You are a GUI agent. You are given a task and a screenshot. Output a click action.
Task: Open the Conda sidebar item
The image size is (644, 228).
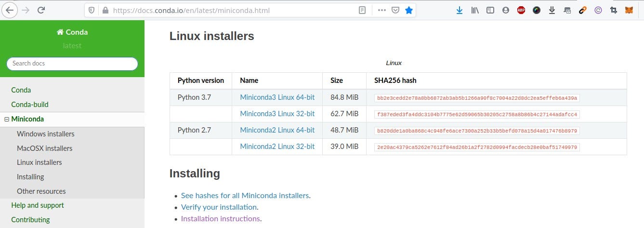(x=21, y=90)
